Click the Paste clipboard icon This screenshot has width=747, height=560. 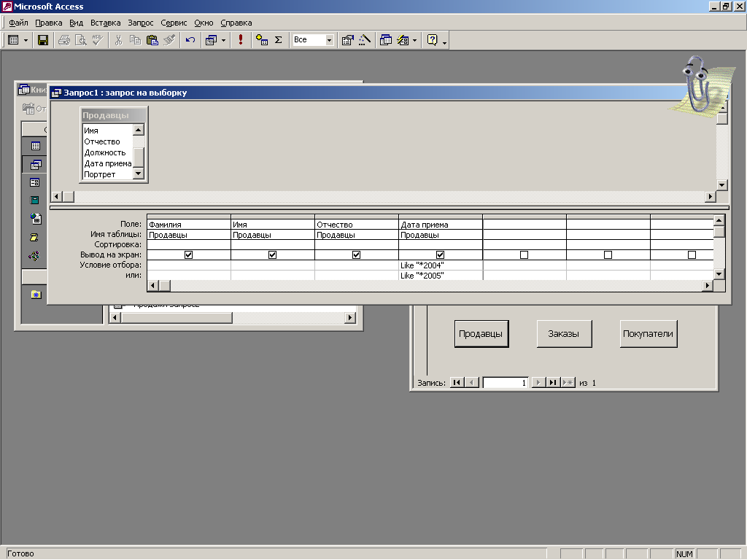click(x=152, y=40)
